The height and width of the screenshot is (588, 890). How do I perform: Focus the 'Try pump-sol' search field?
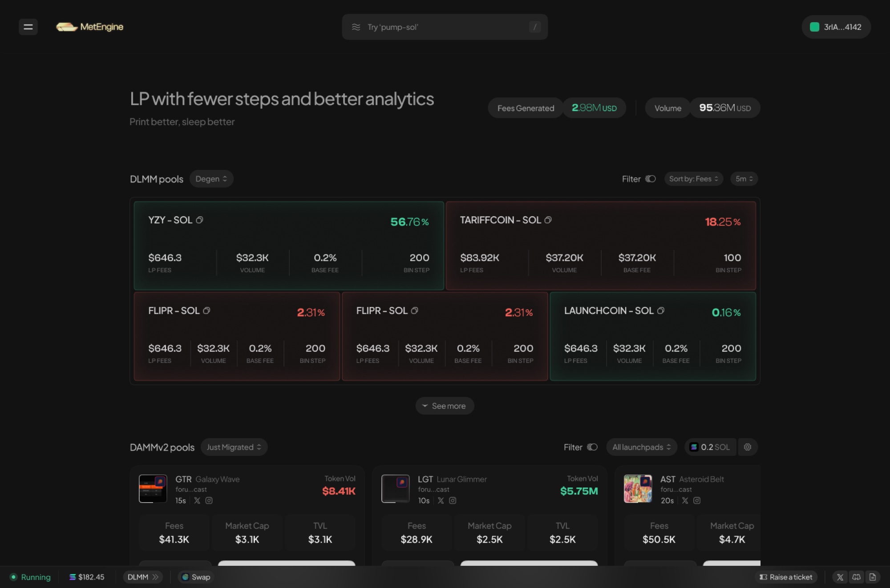445,27
